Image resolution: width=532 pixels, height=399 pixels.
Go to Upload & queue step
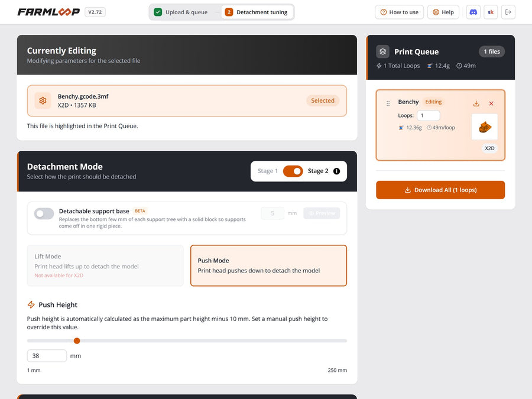click(181, 12)
